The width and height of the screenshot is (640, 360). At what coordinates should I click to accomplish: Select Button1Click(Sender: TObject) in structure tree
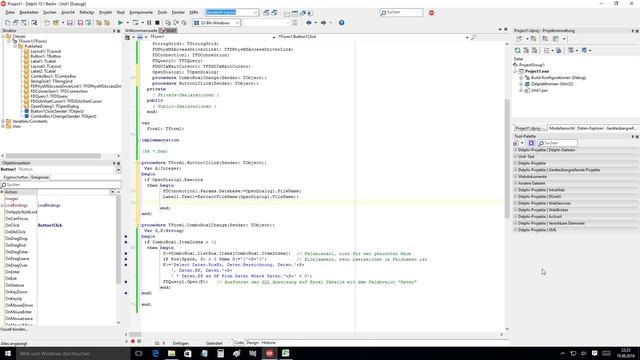(x=57, y=111)
